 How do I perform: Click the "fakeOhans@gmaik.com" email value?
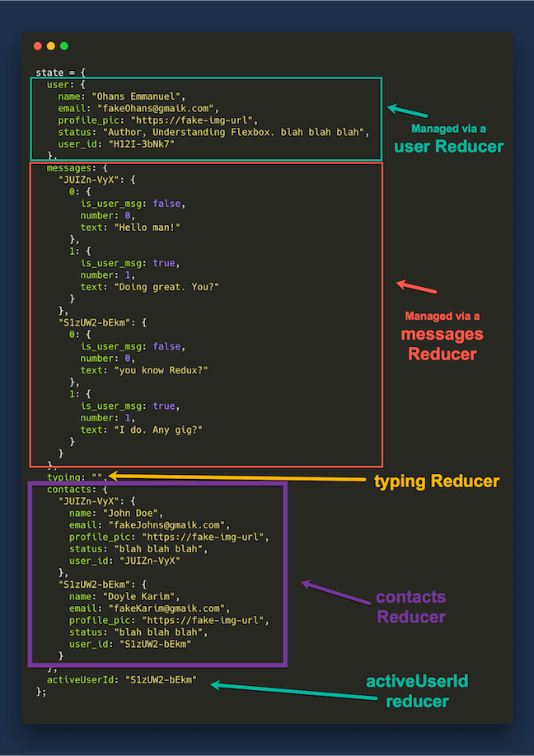(x=156, y=108)
